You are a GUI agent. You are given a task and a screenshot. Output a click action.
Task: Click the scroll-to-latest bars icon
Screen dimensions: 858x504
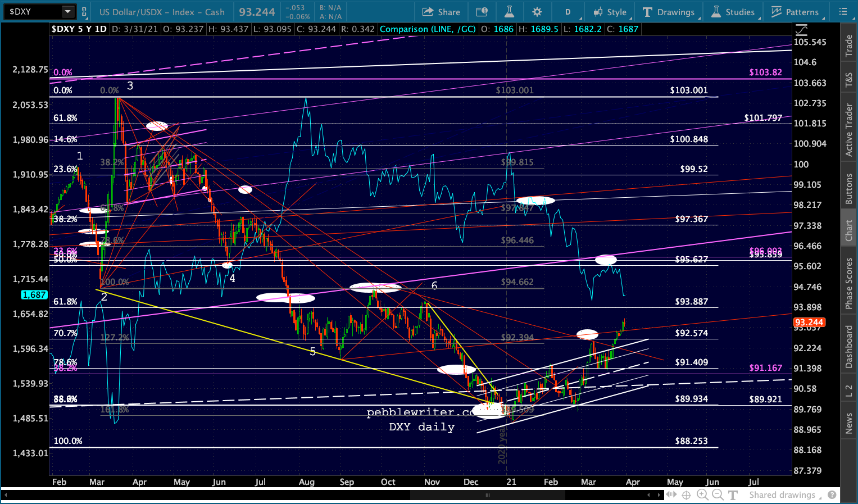click(x=670, y=495)
